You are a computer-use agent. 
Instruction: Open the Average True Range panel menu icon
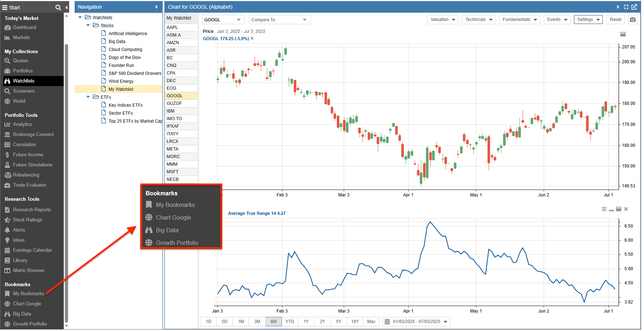pyautogui.click(x=604, y=209)
